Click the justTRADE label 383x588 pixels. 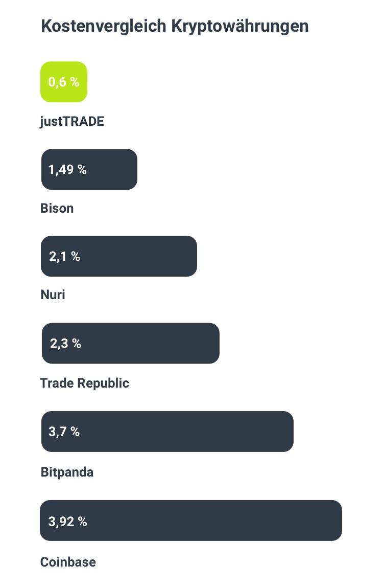coord(72,122)
